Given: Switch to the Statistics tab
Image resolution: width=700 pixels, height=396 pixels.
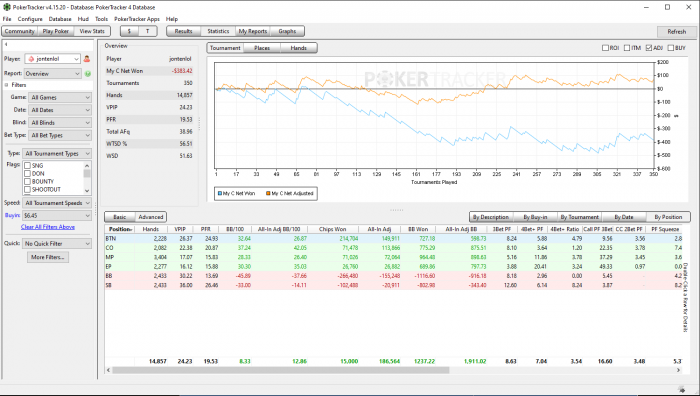Looking at the screenshot, I should click(218, 31).
